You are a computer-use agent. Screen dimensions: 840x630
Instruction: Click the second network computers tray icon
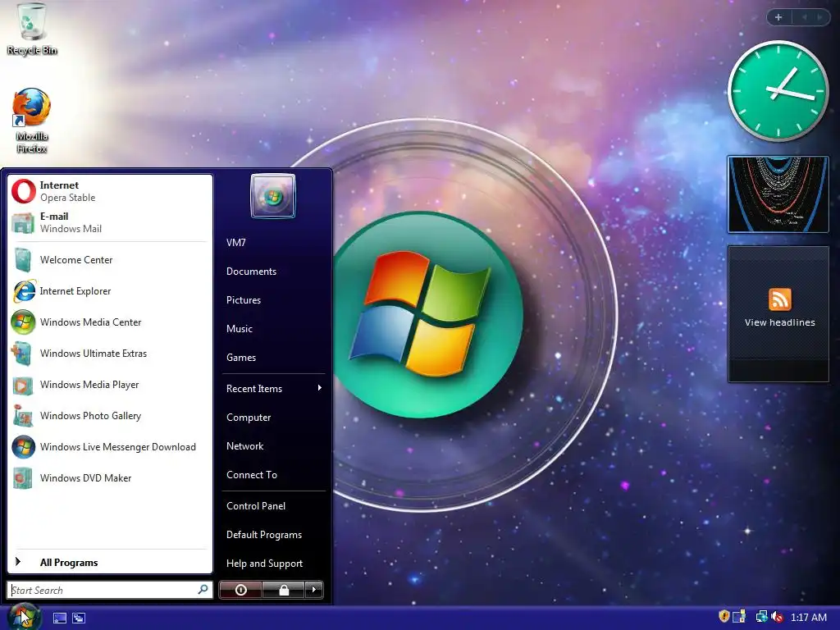[762, 617]
